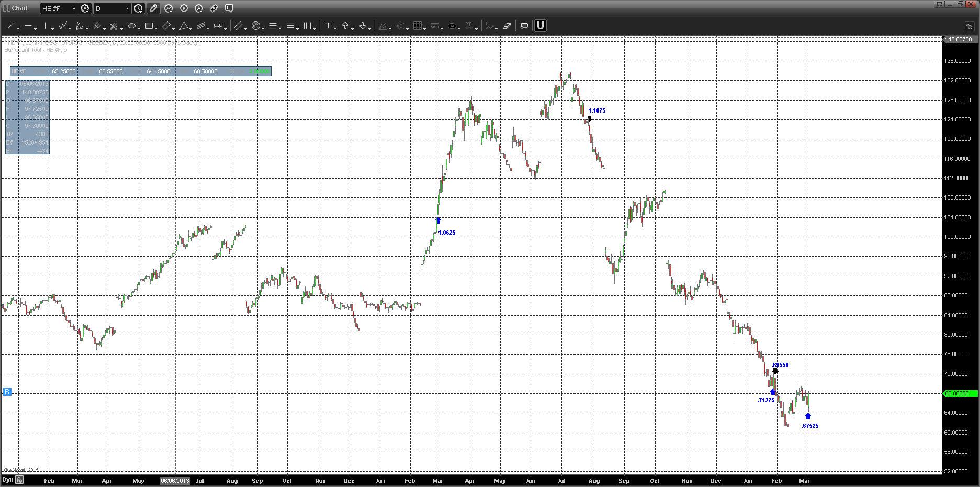Open the time template clock menu
The image size is (980, 487).
tap(138, 8)
